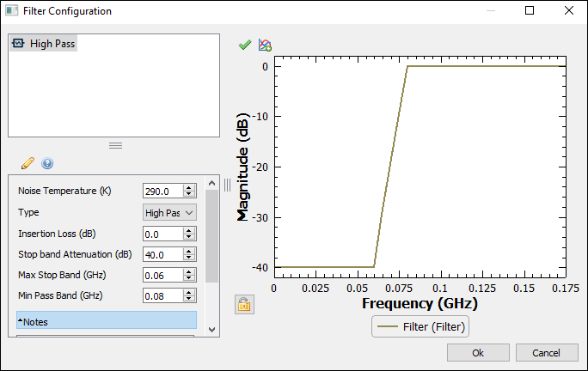Screen dimensions: 588x371
Task: Click the add plot chart icon
Action: coord(265,45)
